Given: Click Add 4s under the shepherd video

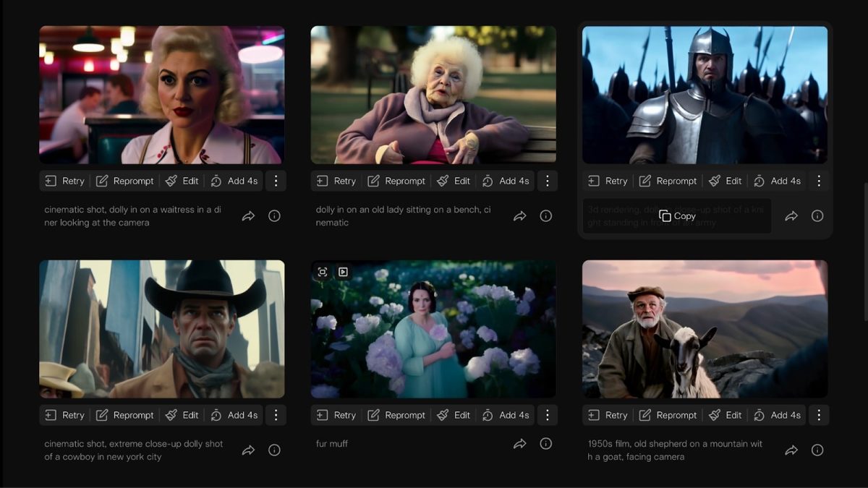Looking at the screenshot, I should pyautogui.click(x=777, y=415).
